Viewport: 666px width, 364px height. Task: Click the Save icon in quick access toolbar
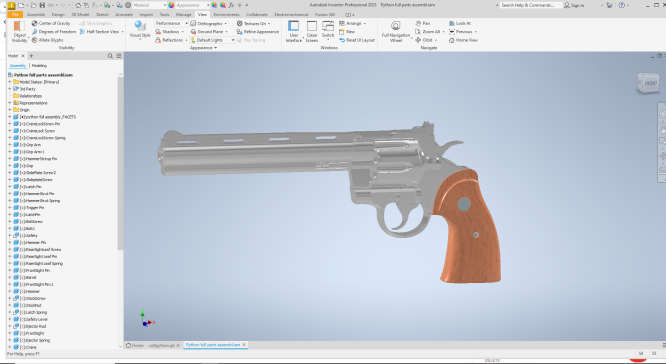click(42, 5)
